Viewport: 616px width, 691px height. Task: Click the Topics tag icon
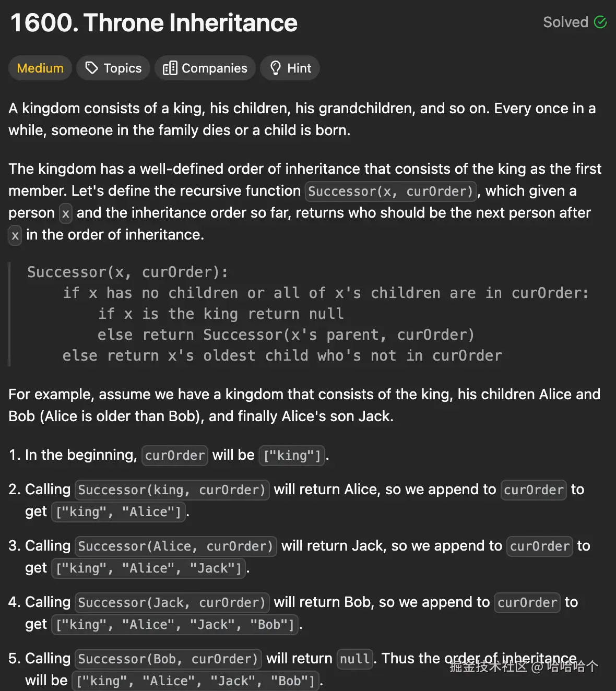point(92,68)
